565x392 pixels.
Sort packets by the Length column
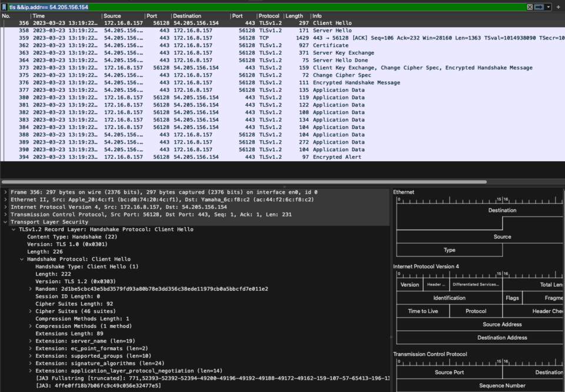tap(295, 16)
